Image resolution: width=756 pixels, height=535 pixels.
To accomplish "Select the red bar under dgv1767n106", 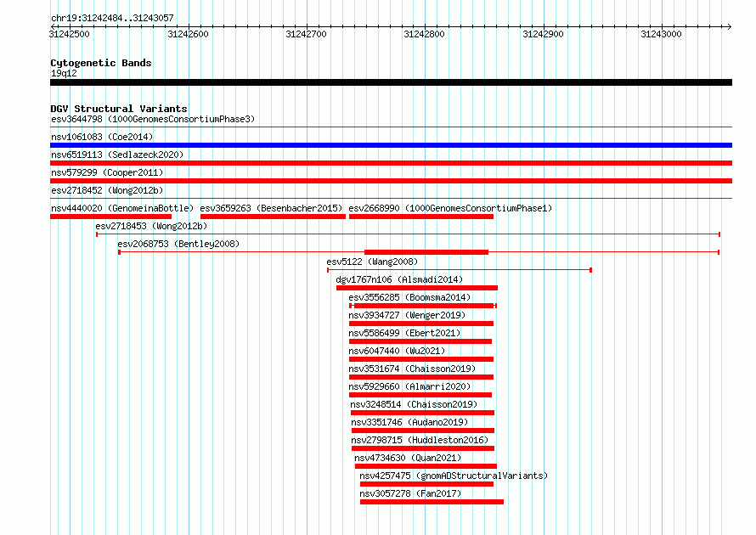I will [417, 288].
